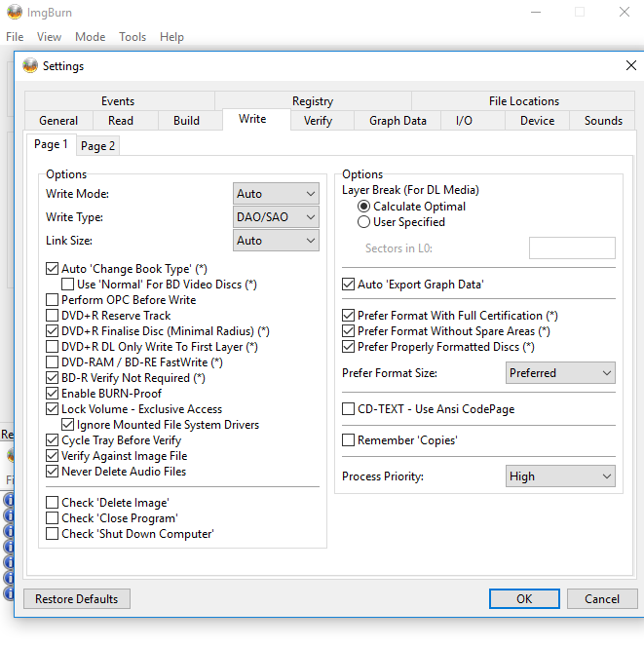The image size is (644, 647).
Task: Select User Specified layer break radio
Action: pos(363,222)
